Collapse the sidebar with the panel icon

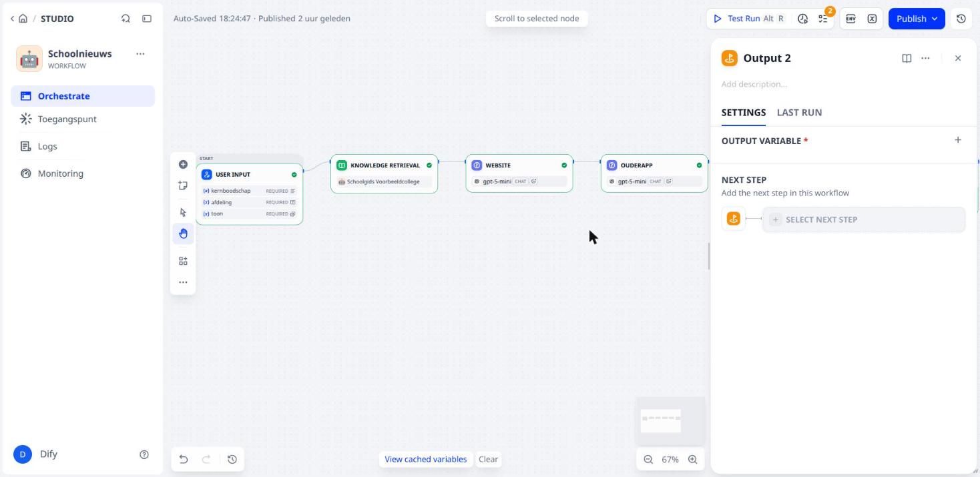147,19
